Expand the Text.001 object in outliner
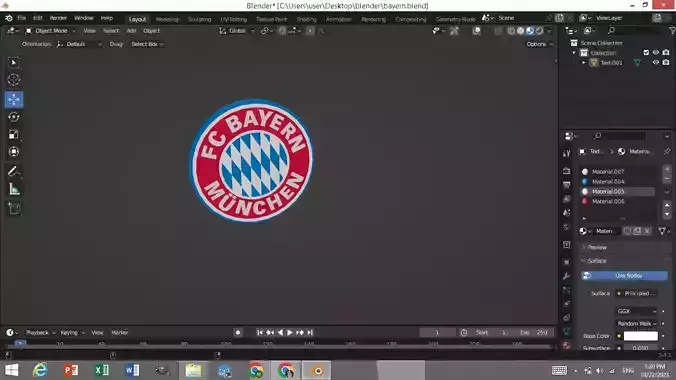 584,63
